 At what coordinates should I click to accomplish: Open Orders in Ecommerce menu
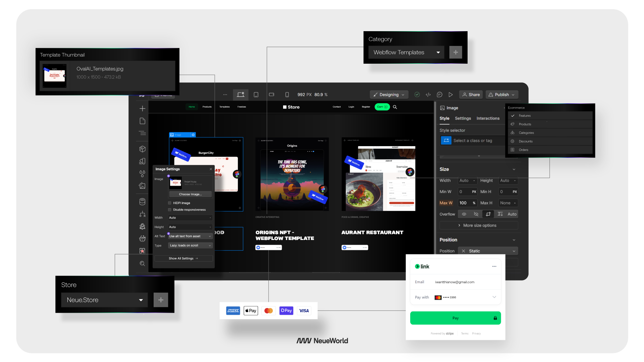(550, 150)
